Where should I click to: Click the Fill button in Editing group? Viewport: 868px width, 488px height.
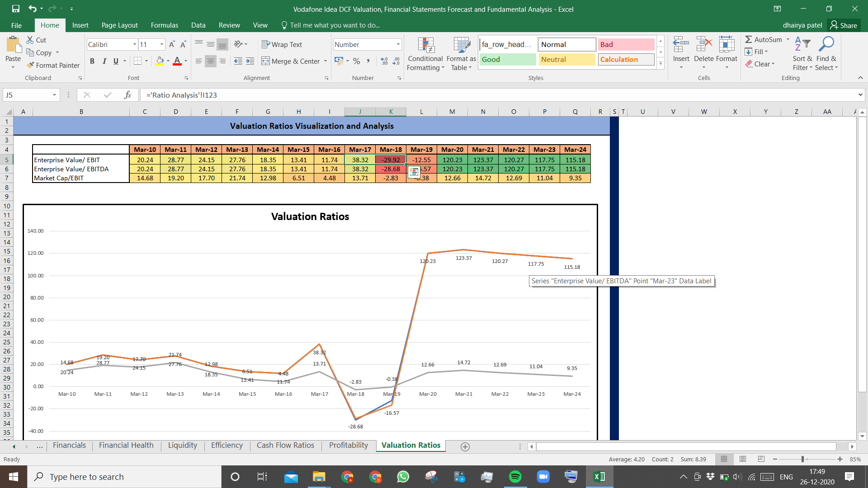(756, 52)
